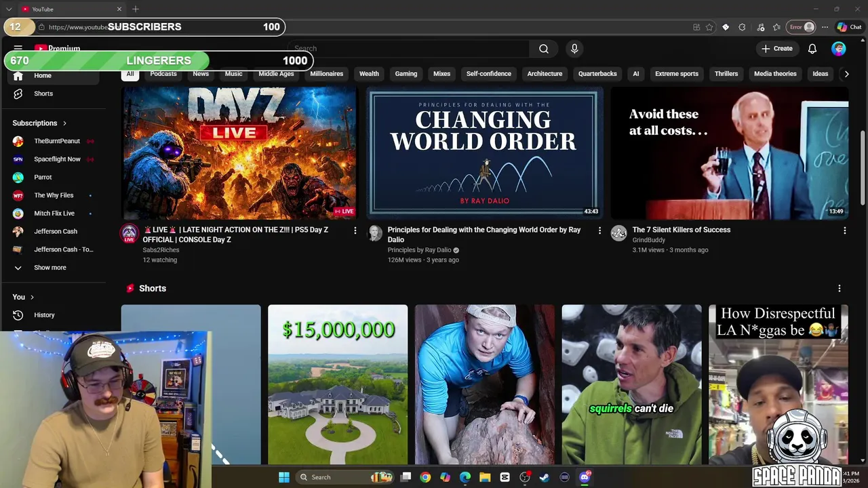Open the squirrels can't die Short
The width and height of the screenshot is (868, 488).
coord(631,385)
